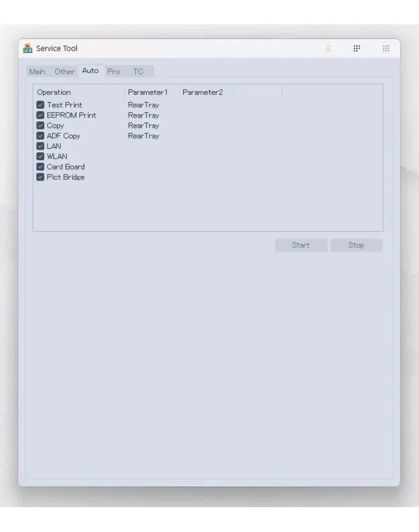Uncheck the ADF Copy checkbox
The width and height of the screenshot is (419, 532).
pos(41,136)
